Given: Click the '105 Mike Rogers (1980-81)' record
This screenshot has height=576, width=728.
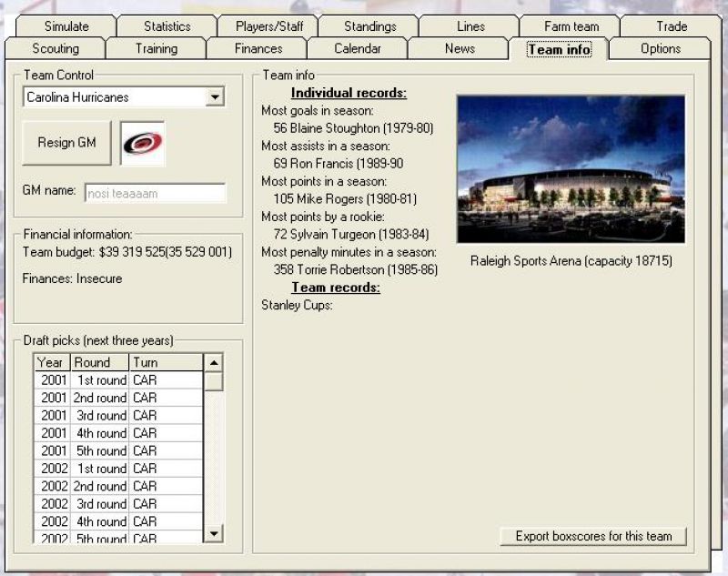Looking at the screenshot, I should click(x=345, y=198).
